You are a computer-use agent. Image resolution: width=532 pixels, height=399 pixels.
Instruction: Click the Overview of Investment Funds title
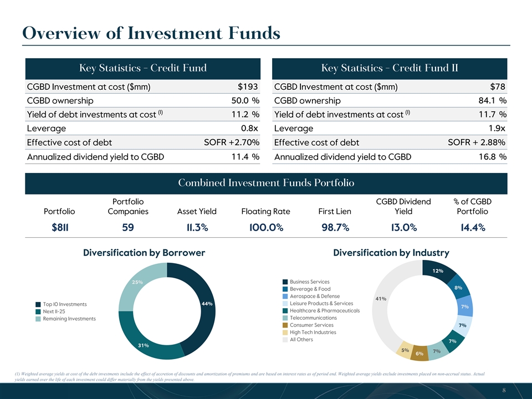(151, 33)
